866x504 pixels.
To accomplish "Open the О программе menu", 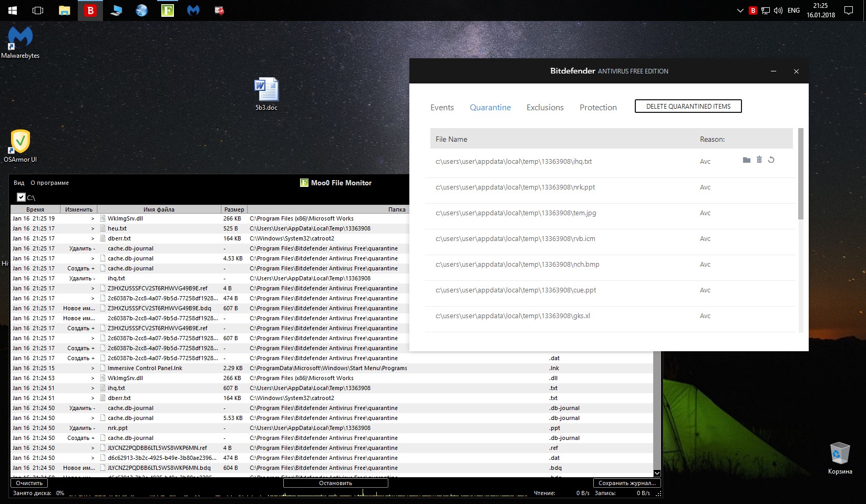I will click(x=50, y=183).
